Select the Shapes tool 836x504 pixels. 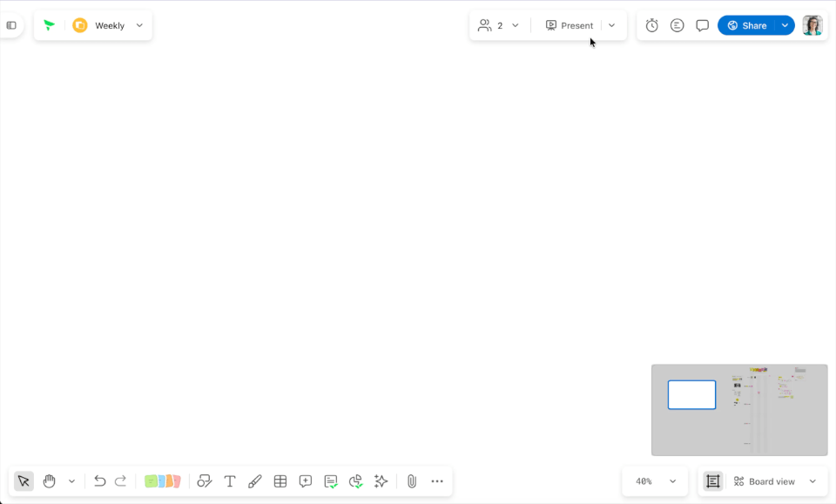(204, 481)
